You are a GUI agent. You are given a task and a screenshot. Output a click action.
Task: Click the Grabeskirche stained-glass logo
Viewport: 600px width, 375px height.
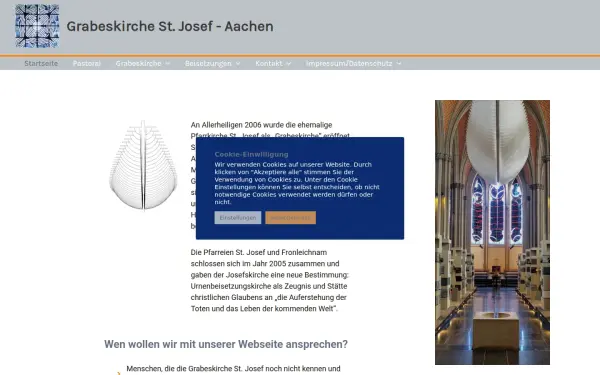pyautogui.click(x=37, y=26)
